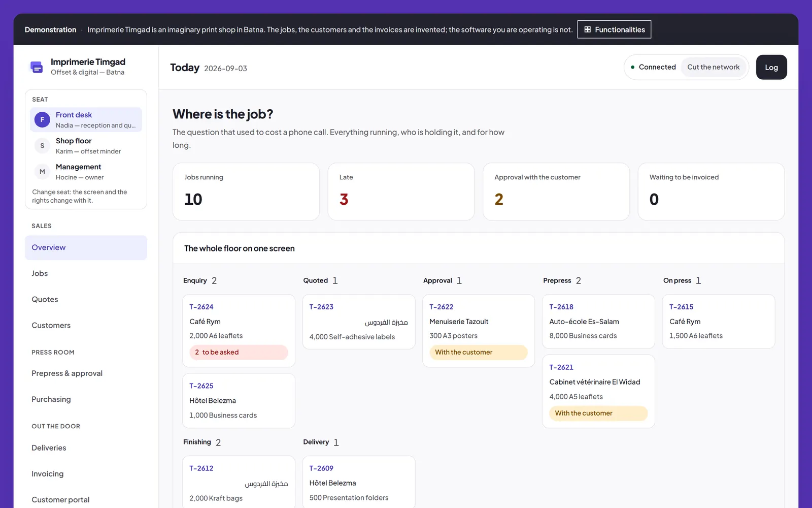The width and height of the screenshot is (812, 508).
Task: Go to Jobs in the sidebar
Action: coord(86,273)
